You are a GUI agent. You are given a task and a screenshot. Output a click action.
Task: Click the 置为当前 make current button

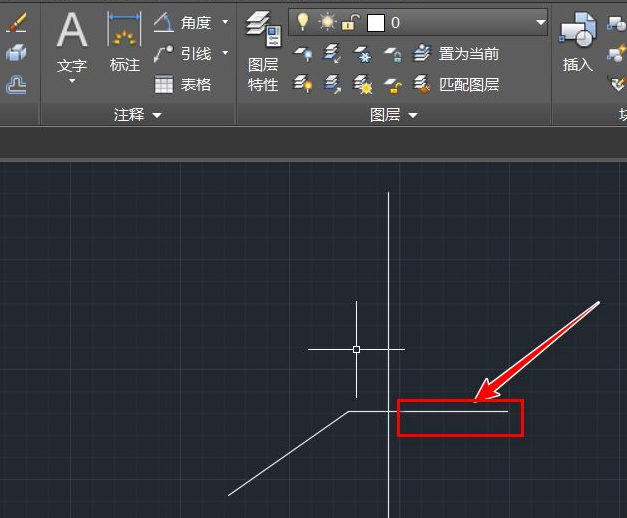click(456, 54)
